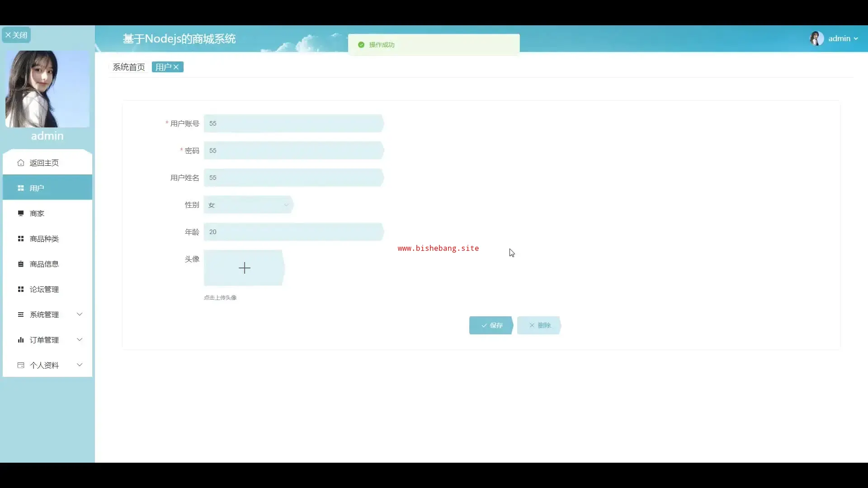The width and height of the screenshot is (868, 488).
Task: Expand the 系统管理 submenu chevron
Action: tap(80, 314)
